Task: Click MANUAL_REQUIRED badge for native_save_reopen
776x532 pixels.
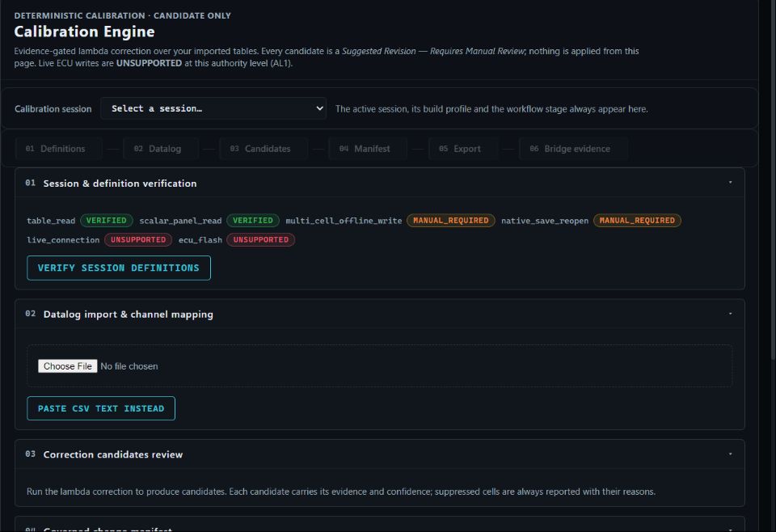Action: tap(637, 220)
